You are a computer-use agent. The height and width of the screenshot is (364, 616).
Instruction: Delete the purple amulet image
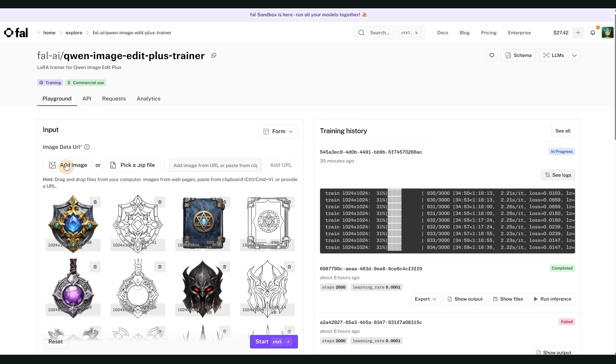(95, 267)
